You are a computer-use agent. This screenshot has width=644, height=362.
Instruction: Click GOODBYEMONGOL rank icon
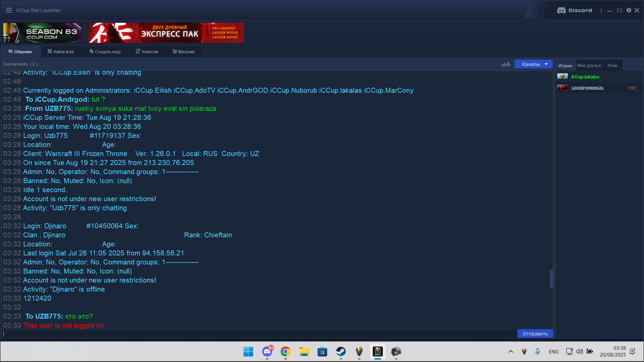pyautogui.click(x=562, y=87)
